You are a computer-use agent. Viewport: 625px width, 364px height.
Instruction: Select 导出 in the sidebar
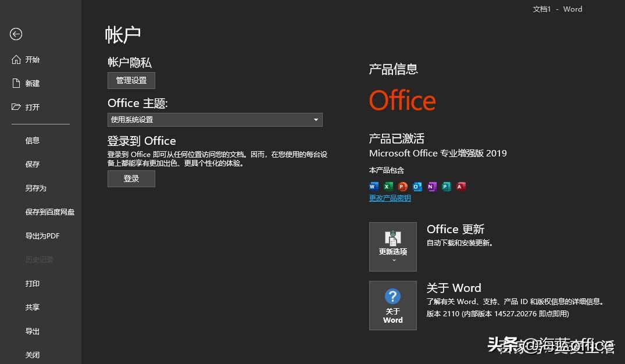pos(33,331)
